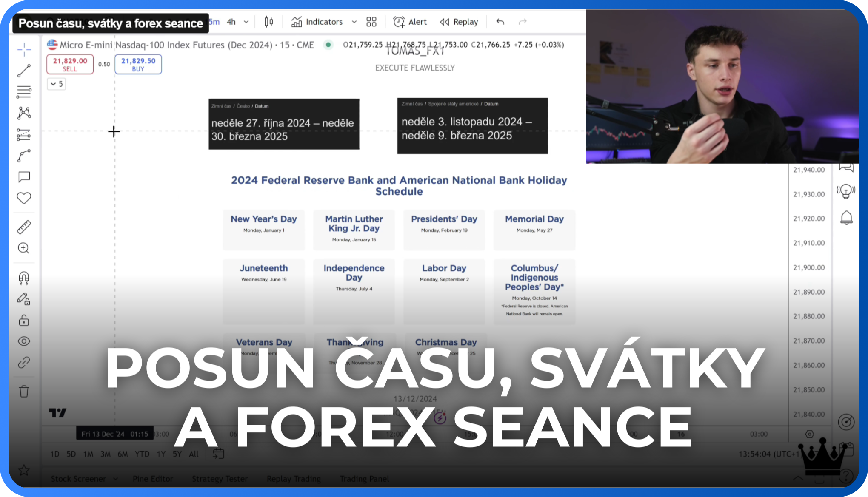Click the time zone clock 13:54:04 (UTC+1)
This screenshot has height=497, width=868.
[770, 454]
